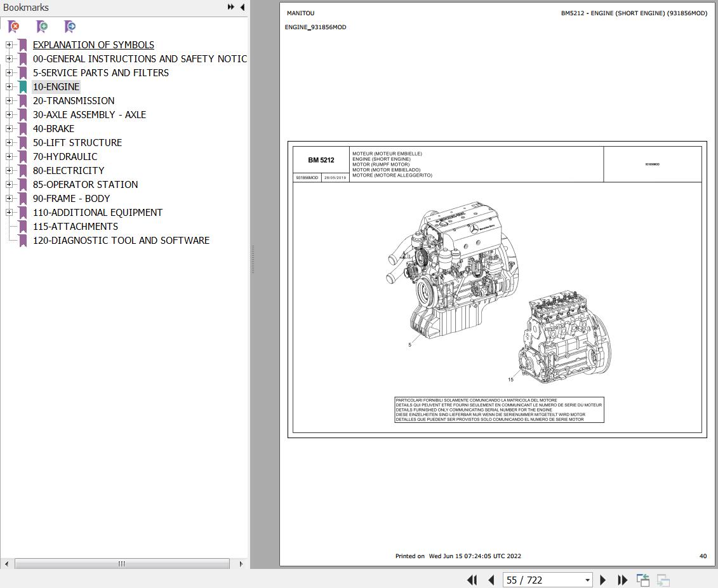This screenshot has width=718, height=588.
Task: Open the 90-FRAME - BODY bookmark
Action: click(x=72, y=198)
